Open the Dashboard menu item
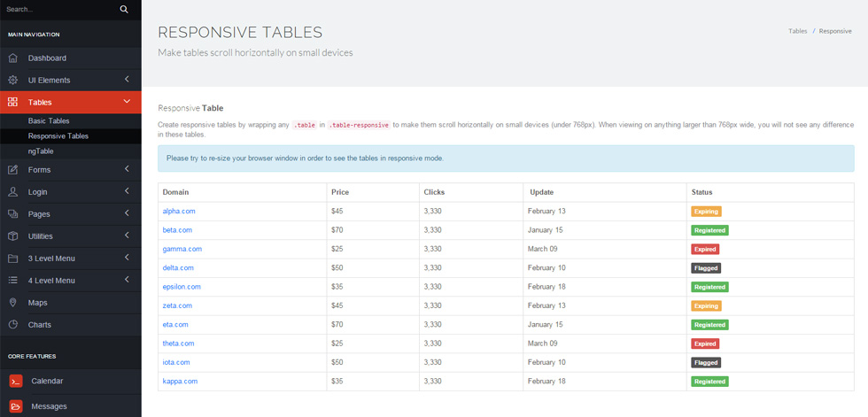The image size is (868, 417). 71,58
